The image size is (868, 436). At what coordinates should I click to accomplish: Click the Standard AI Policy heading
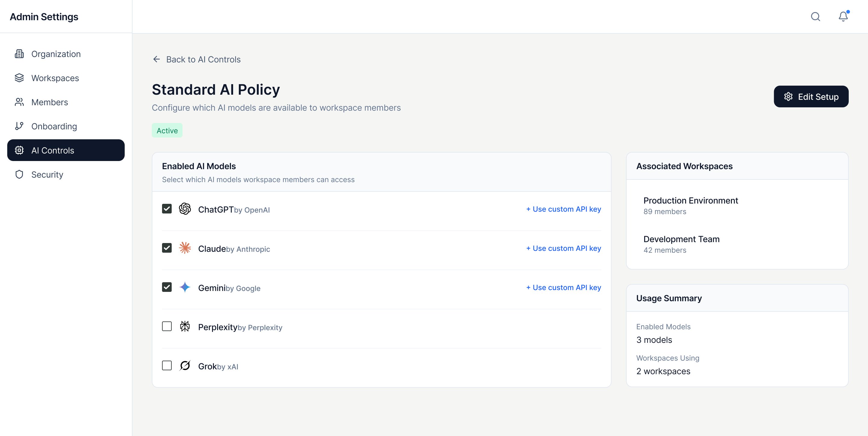(216, 90)
